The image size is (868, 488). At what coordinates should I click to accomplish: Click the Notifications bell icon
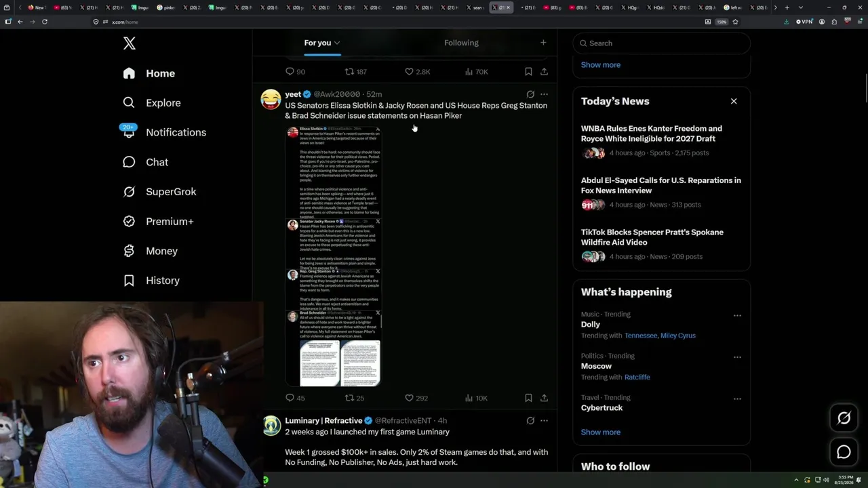tap(129, 132)
